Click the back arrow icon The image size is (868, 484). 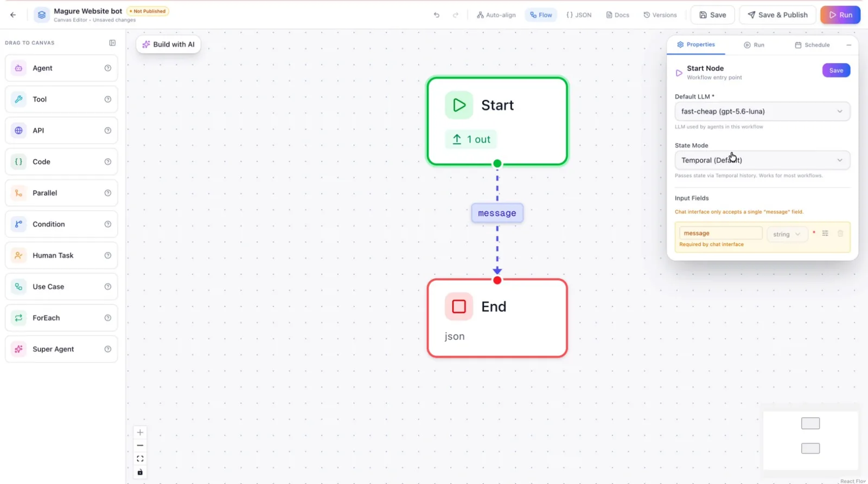click(13, 15)
